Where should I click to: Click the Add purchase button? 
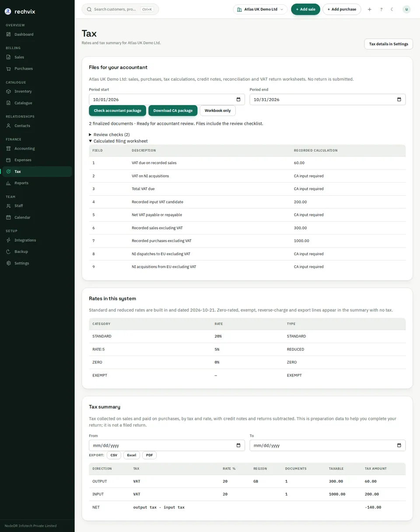(342, 9)
